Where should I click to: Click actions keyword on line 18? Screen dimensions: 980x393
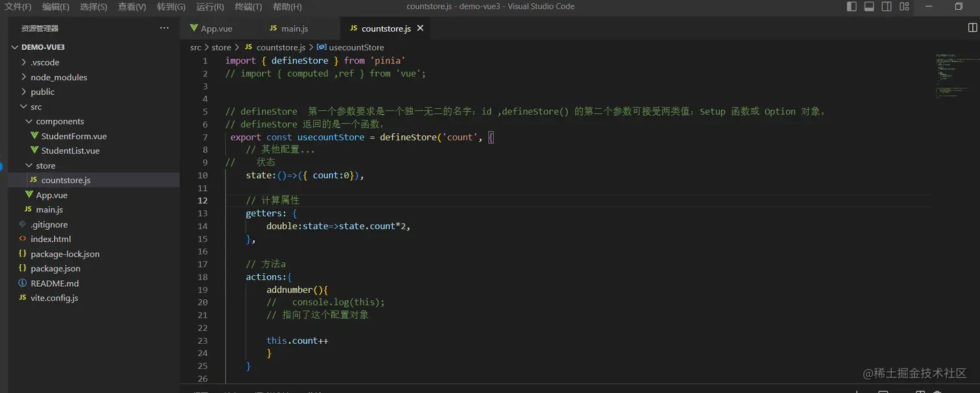[264, 276]
